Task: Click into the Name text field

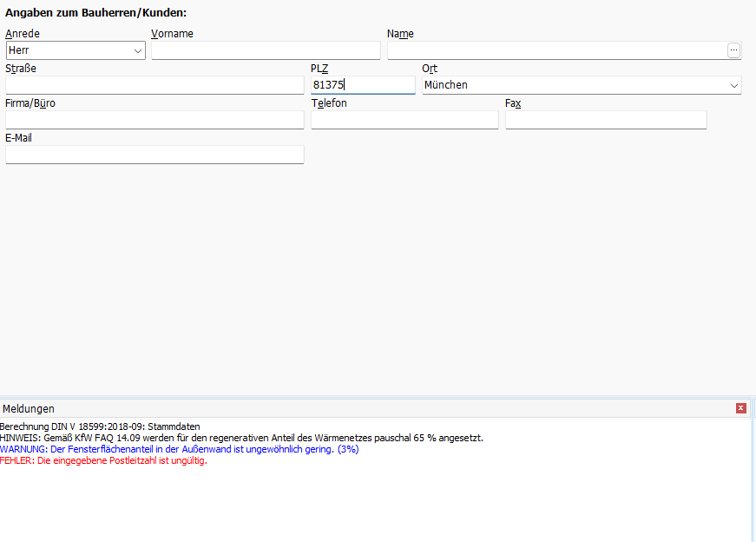Action: tap(555, 50)
